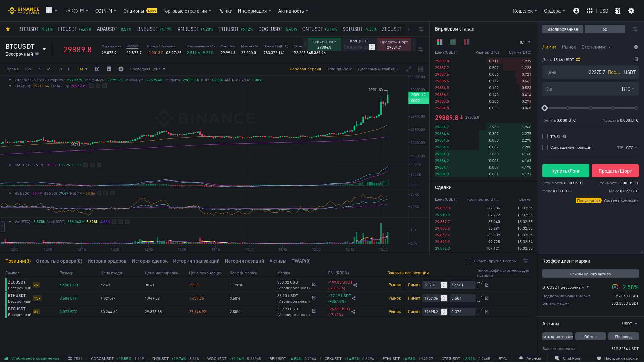Show asks-only order book view

coord(467,42)
